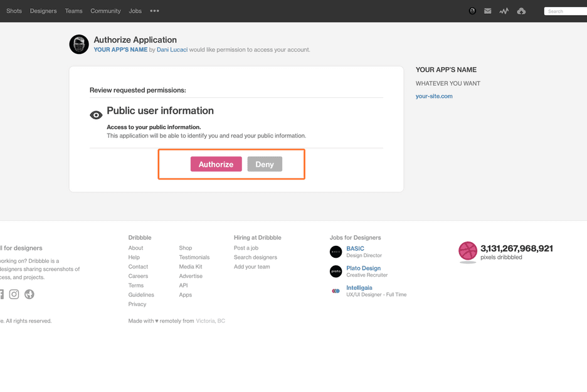The image size is (587, 392).
Task: Open the Careers footer link
Action: (x=138, y=276)
